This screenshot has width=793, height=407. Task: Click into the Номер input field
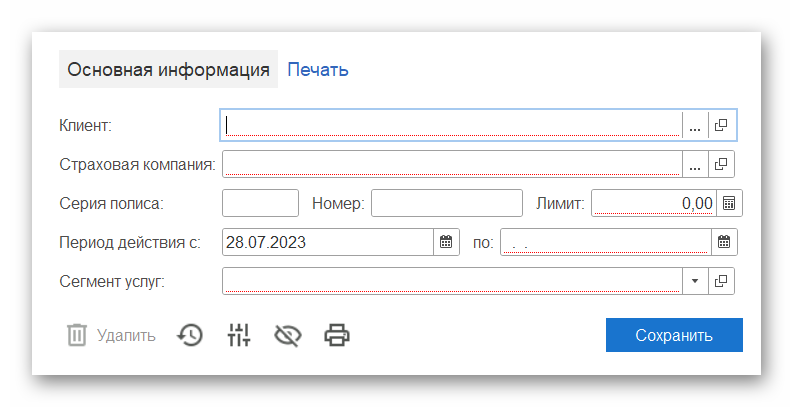[x=447, y=203]
